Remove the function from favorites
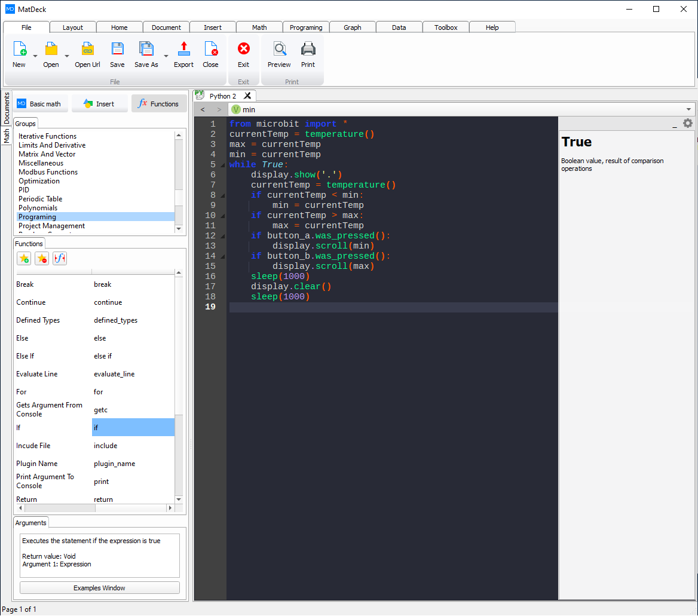698x616 pixels. (42, 258)
